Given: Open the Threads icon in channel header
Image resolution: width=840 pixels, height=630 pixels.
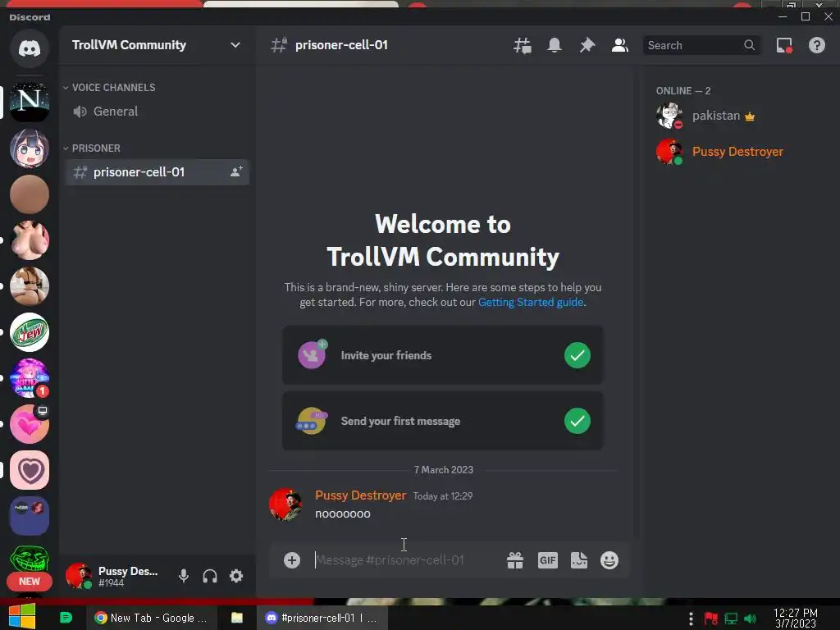Looking at the screenshot, I should (522, 46).
